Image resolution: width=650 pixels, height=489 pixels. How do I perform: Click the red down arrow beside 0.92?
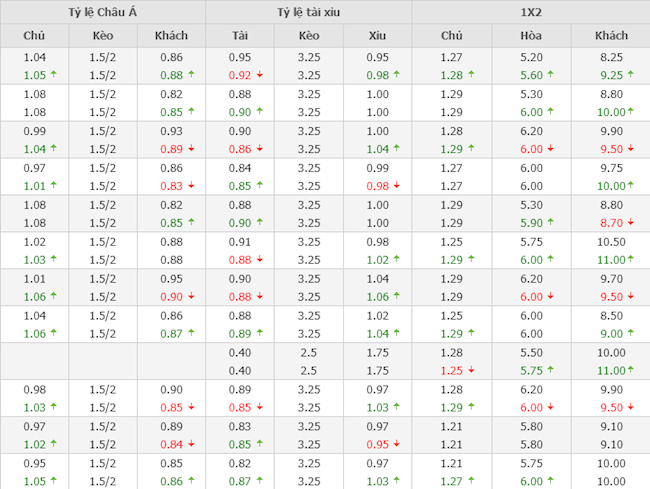pyautogui.click(x=260, y=75)
